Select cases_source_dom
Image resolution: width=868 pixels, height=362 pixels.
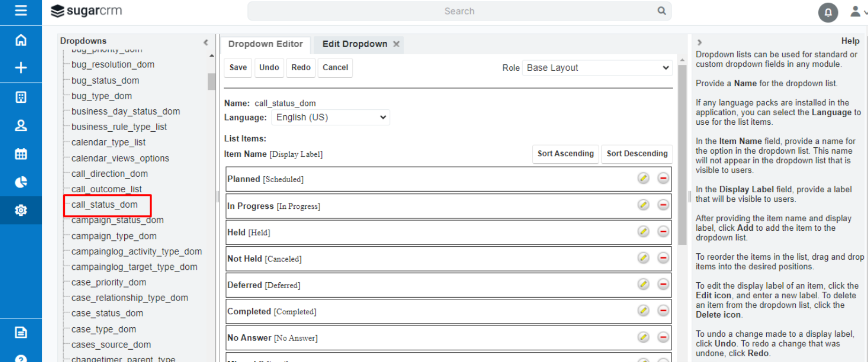(x=111, y=345)
